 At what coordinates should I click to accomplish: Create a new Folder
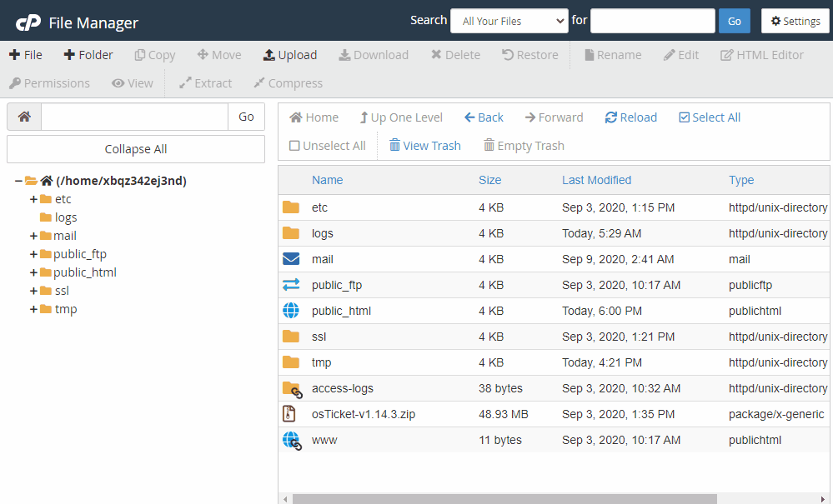(x=88, y=55)
